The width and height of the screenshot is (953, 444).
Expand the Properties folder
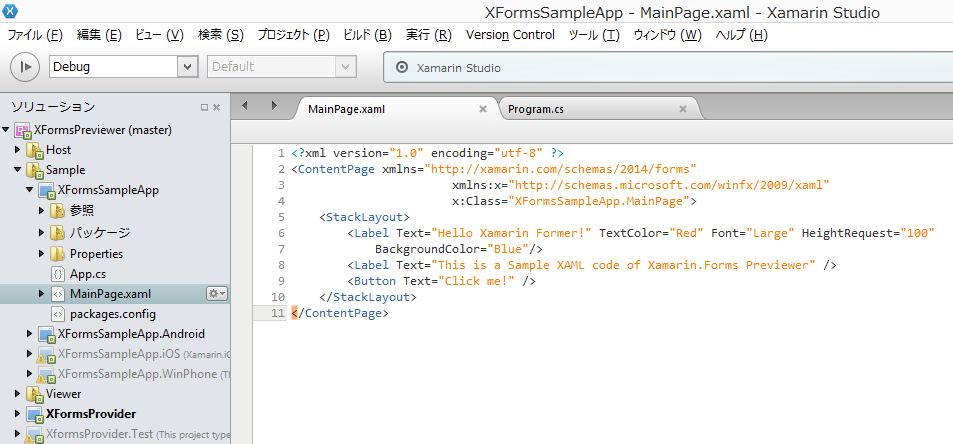42,254
